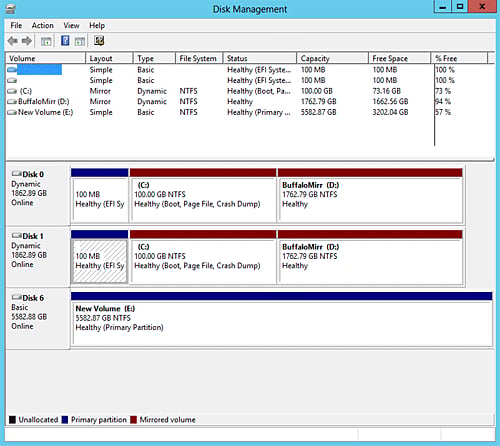Click the Disk 1 drive icon
Screen dimensions: 500x446
click(16, 235)
